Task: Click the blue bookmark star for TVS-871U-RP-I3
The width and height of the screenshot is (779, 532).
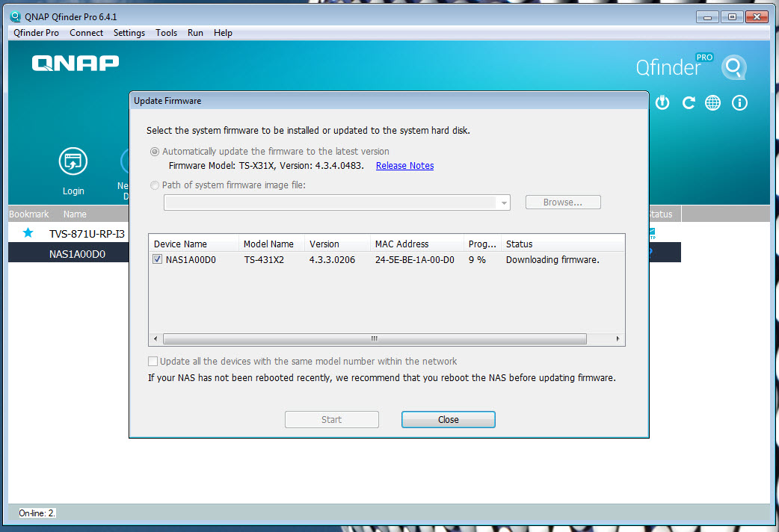Action: point(28,232)
